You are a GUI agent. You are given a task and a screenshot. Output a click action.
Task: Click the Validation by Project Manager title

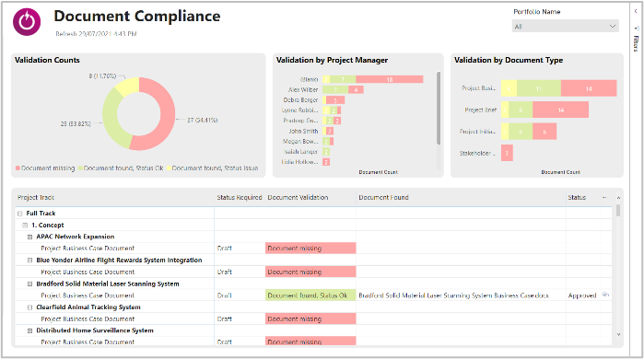pyautogui.click(x=332, y=60)
